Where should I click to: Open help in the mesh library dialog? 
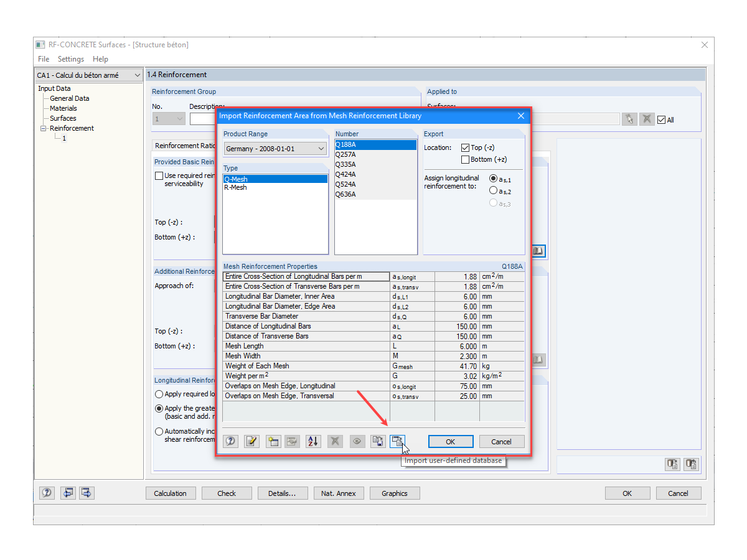(230, 441)
